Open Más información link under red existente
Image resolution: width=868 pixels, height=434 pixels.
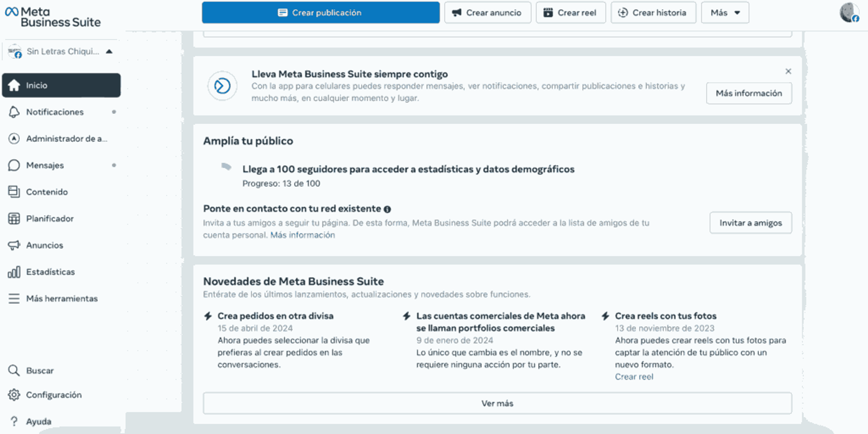click(x=303, y=235)
